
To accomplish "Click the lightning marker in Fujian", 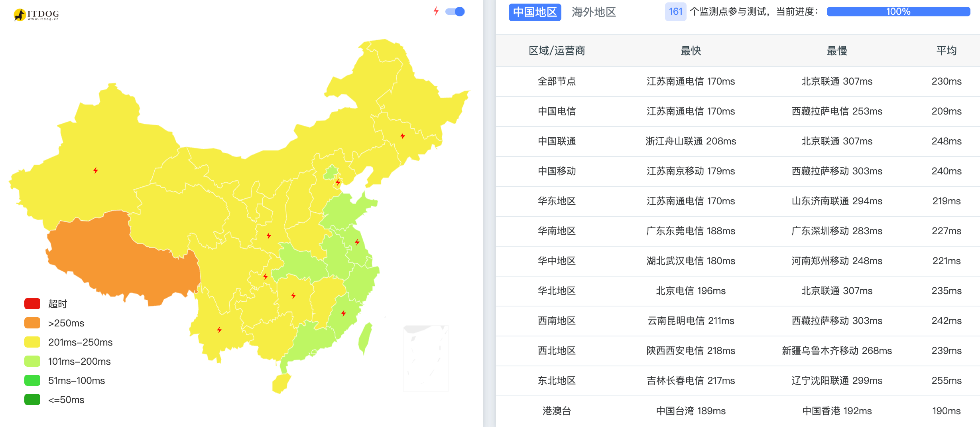I will [x=344, y=313].
